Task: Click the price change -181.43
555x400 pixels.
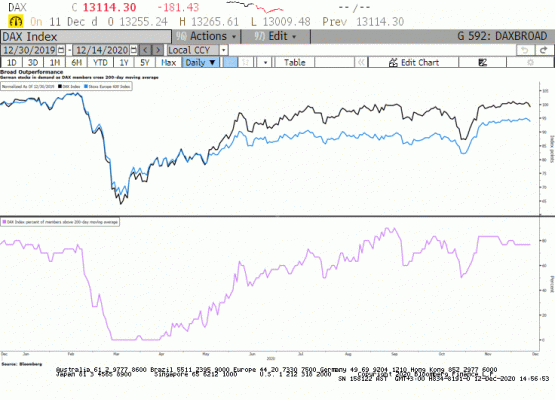Action: point(178,7)
